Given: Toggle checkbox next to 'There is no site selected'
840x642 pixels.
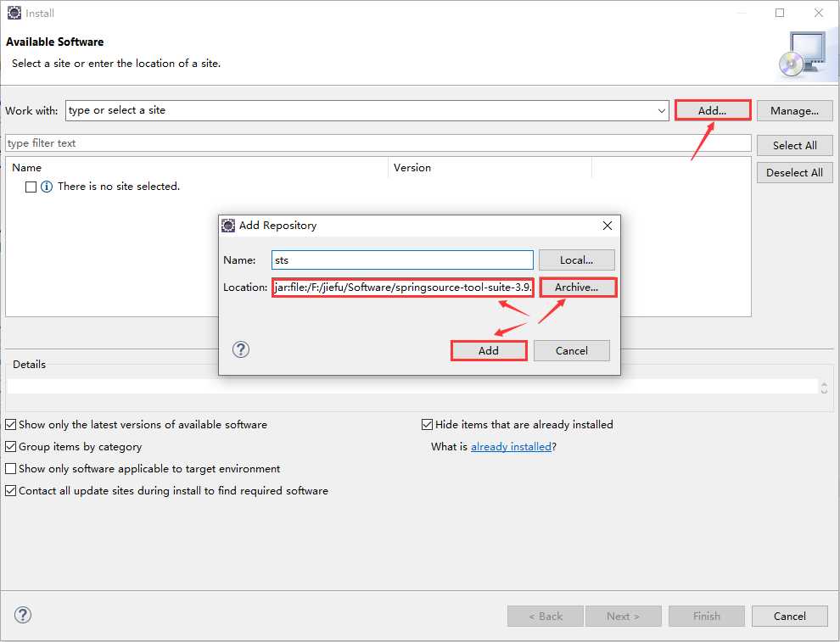Looking at the screenshot, I should click(x=31, y=187).
